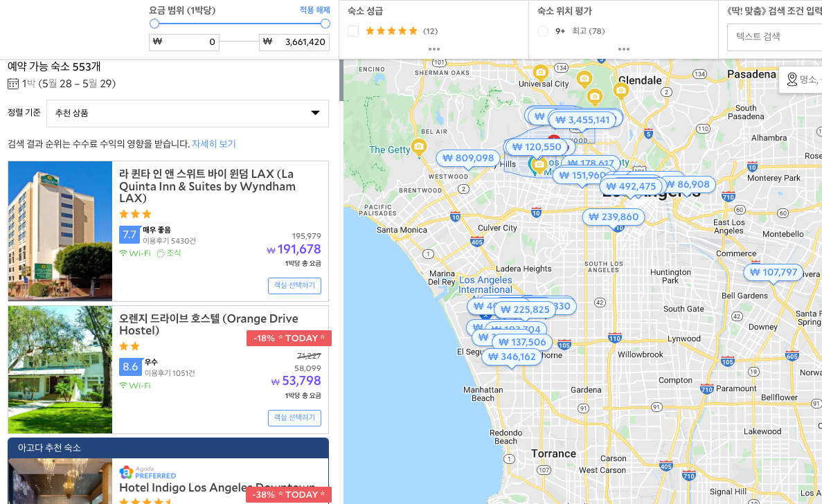Click the Pasadena map label
This screenshot has height=504, width=822.
tap(751, 74)
